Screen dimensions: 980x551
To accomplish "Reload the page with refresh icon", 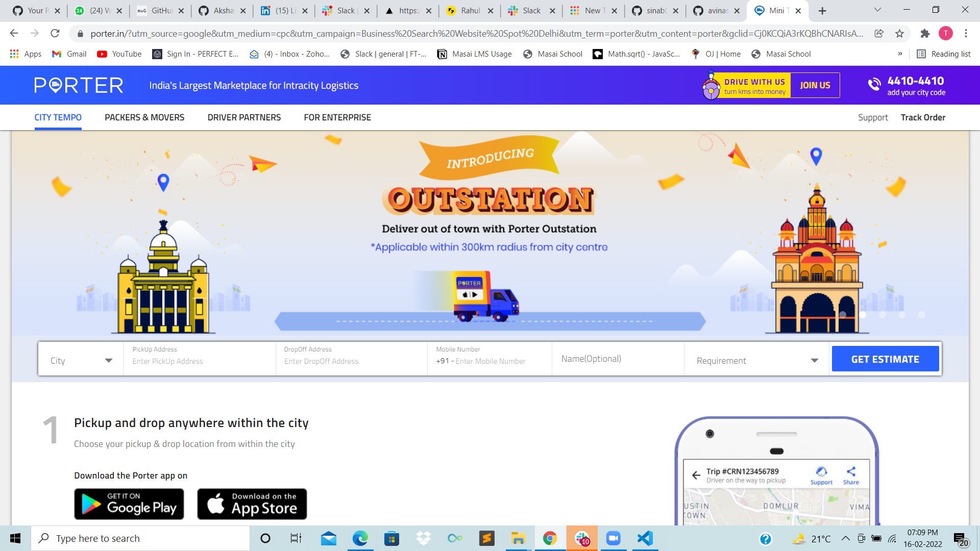I will (x=55, y=33).
